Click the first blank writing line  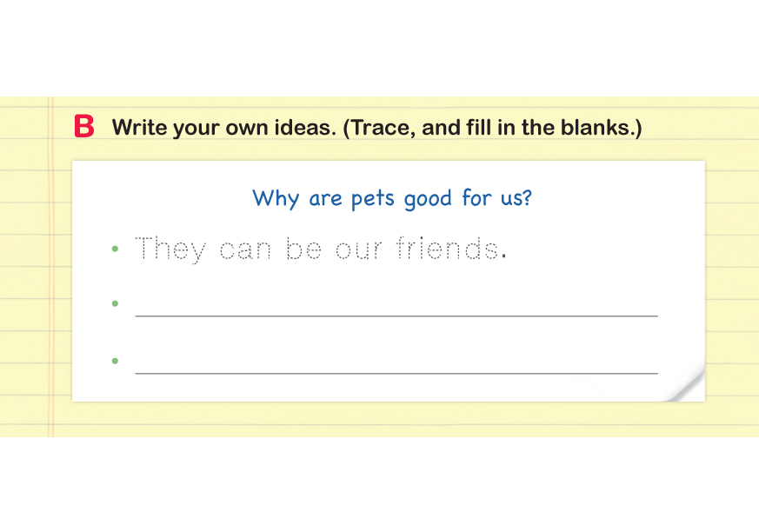coord(396,314)
